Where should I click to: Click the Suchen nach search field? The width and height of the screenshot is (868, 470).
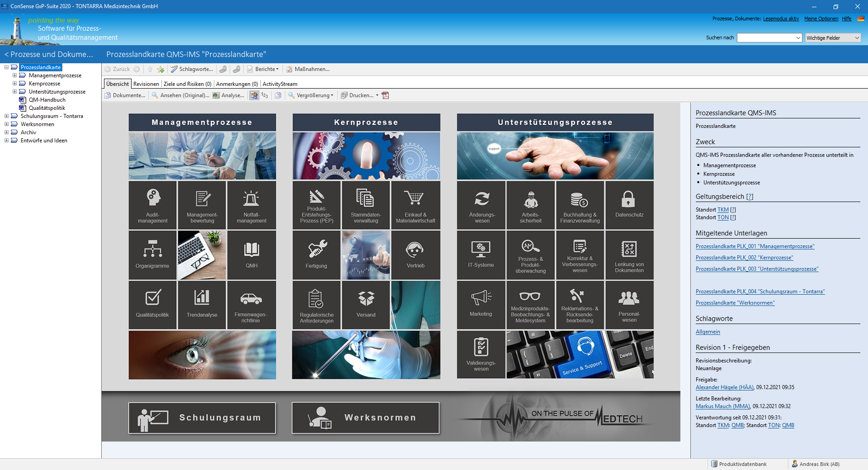(x=769, y=38)
